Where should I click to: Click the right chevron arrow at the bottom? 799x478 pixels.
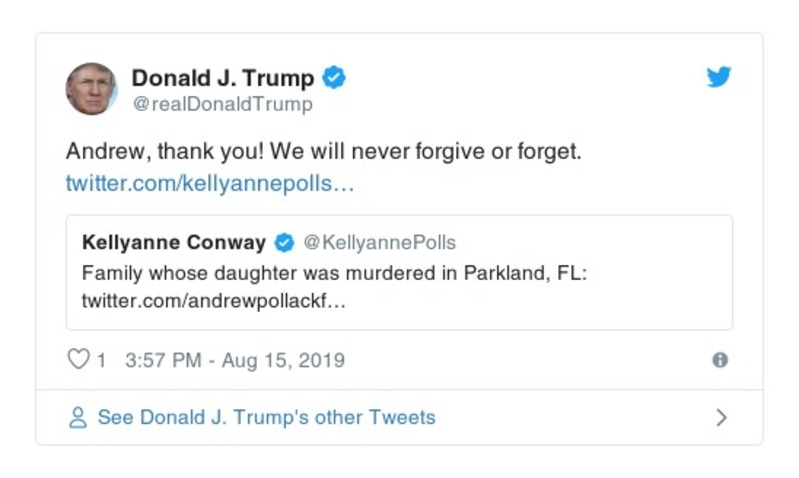click(721, 418)
